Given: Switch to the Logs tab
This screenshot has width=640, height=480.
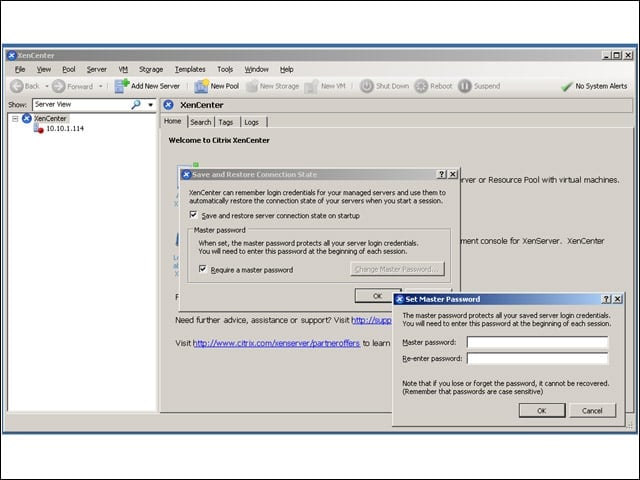Looking at the screenshot, I should (x=251, y=122).
